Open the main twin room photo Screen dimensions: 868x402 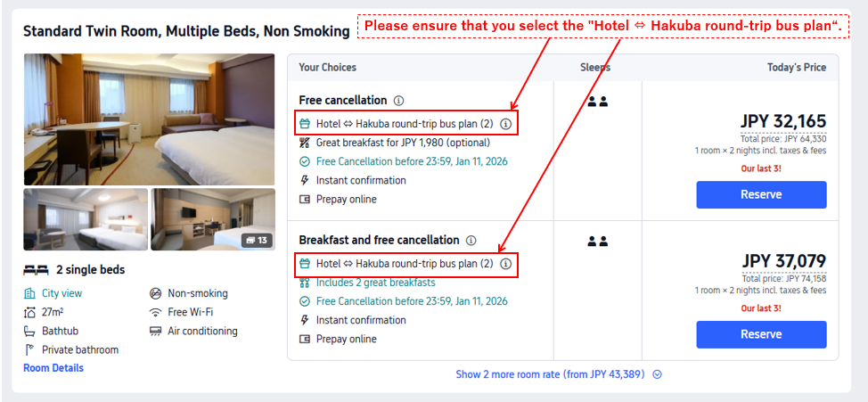[149, 119]
